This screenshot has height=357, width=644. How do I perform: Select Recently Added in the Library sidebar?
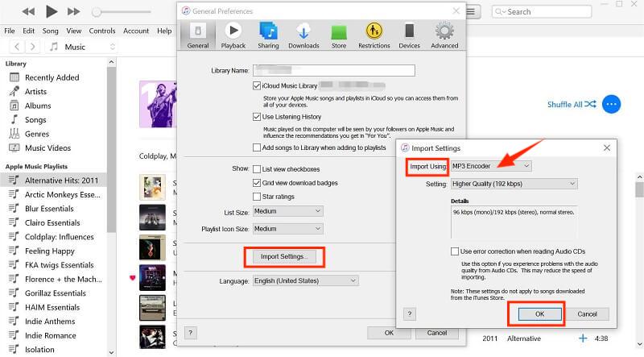(x=52, y=77)
